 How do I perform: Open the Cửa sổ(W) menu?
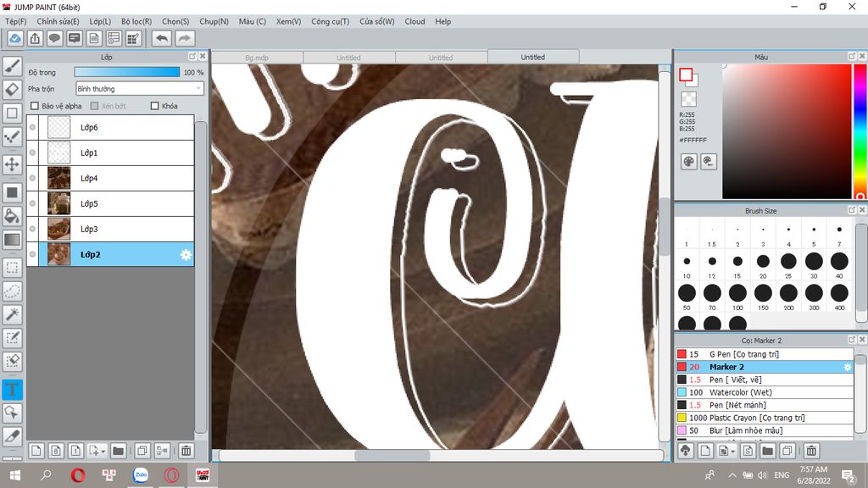click(376, 21)
